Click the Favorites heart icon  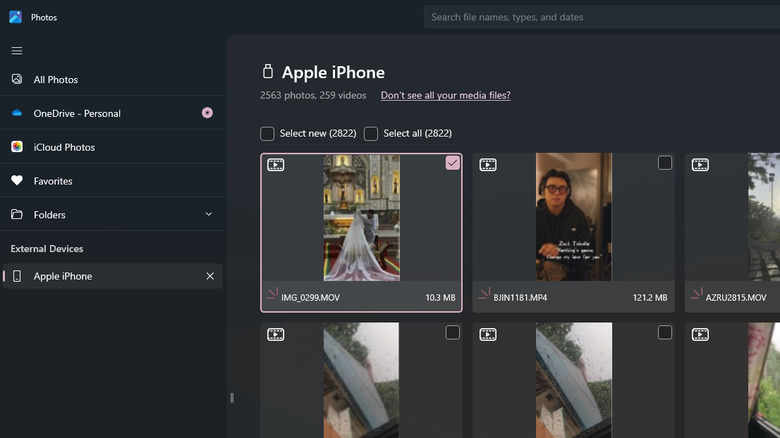17,181
